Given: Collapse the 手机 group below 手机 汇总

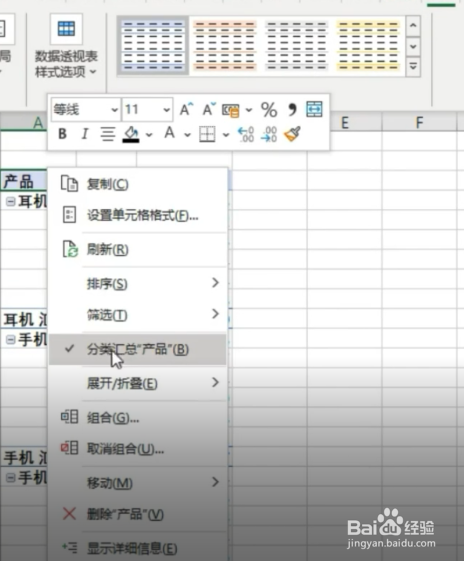Looking at the screenshot, I should [10, 478].
